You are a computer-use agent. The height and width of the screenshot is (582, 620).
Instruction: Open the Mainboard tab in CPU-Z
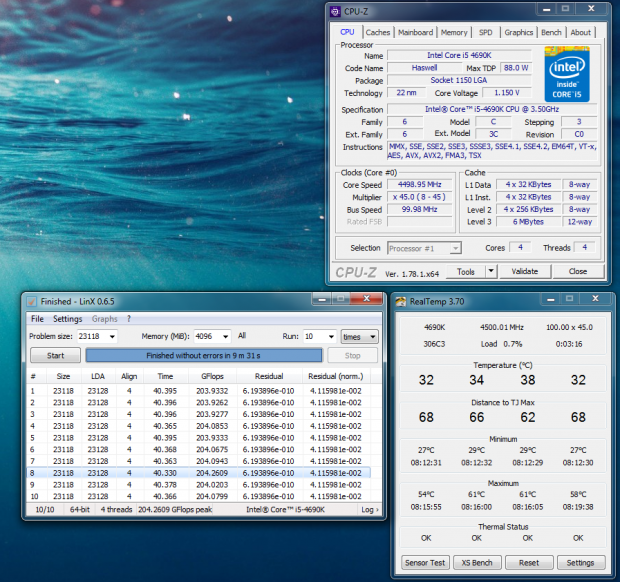coord(415,32)
